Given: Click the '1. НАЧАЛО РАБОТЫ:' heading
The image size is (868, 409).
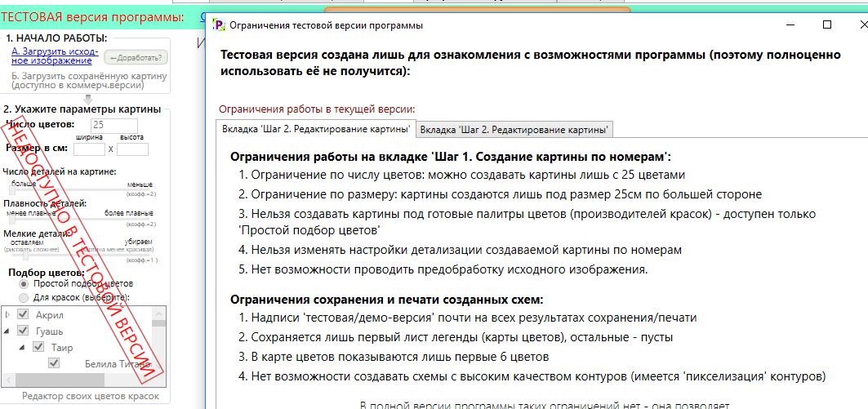Looking at the screenshot, I should click(56, 38).
